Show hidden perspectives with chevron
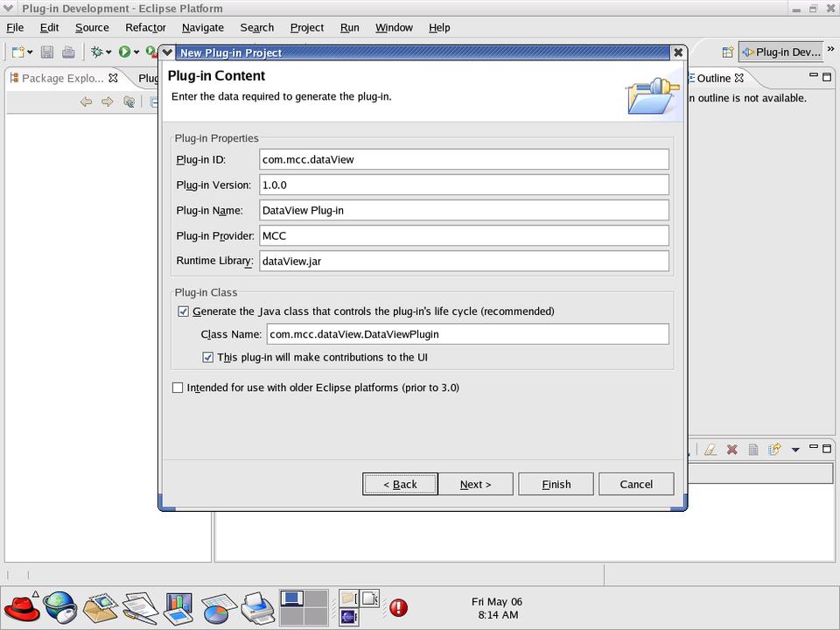Viewport: 840px width, 630px height. tap(830, 49)
